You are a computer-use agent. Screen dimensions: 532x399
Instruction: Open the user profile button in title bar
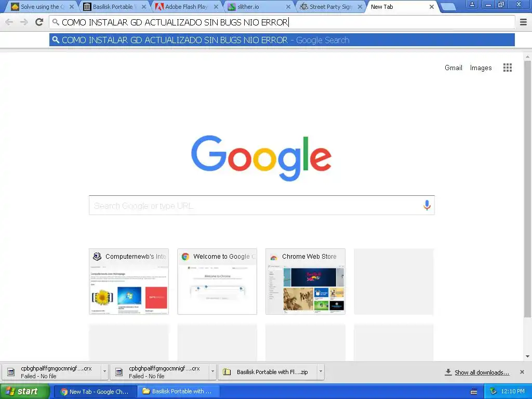(x=472, y=4)
